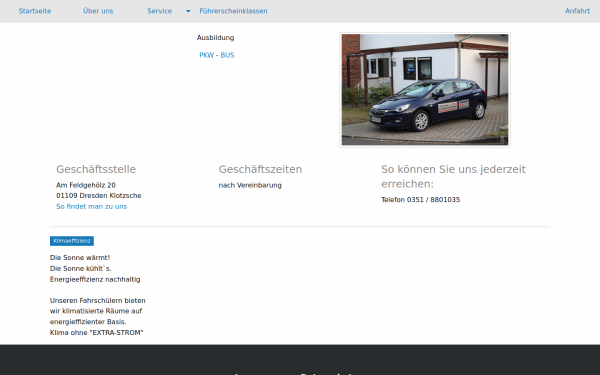
Task: Click the text 'nach Vereinbarung'
Action: point(250,185)
